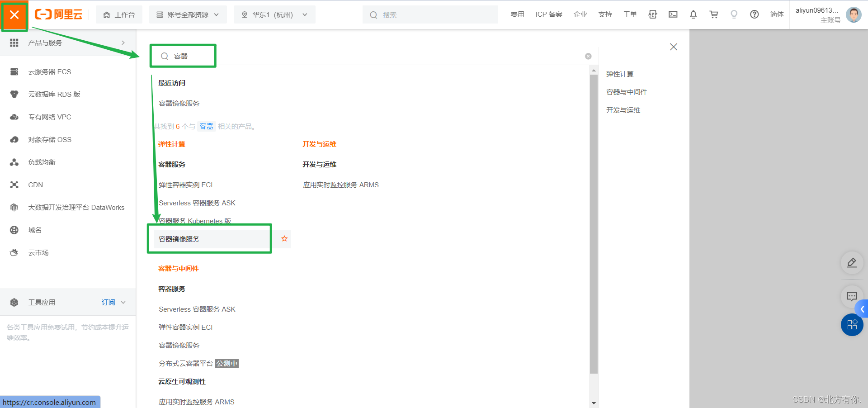Open Serverless 容器服务 ASK under 容器与中间件
868x408 pixels.
click(x=197, y=309)
